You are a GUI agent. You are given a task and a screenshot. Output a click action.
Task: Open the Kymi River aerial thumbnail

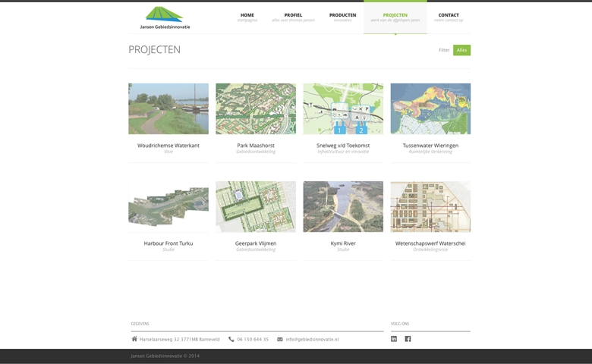[343, 206]
